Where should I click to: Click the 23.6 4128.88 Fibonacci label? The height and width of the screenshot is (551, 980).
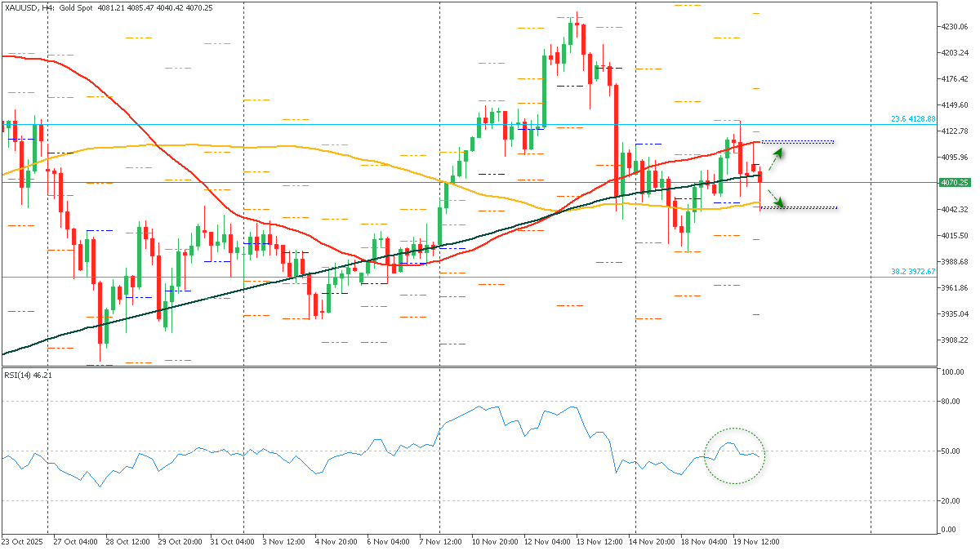tap(912, 120)
